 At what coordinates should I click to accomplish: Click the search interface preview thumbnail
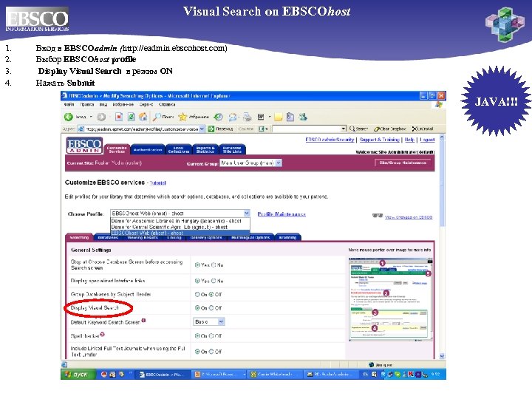pos(391,299)
